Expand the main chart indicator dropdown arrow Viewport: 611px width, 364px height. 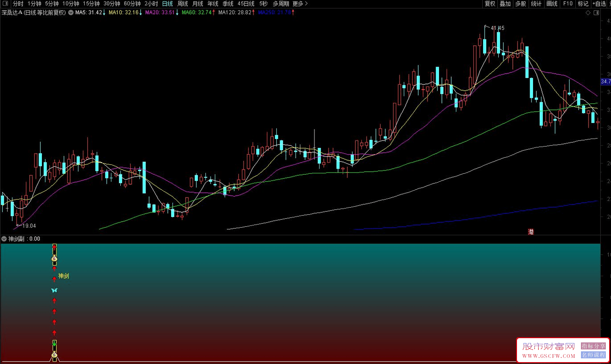(70, 13)
